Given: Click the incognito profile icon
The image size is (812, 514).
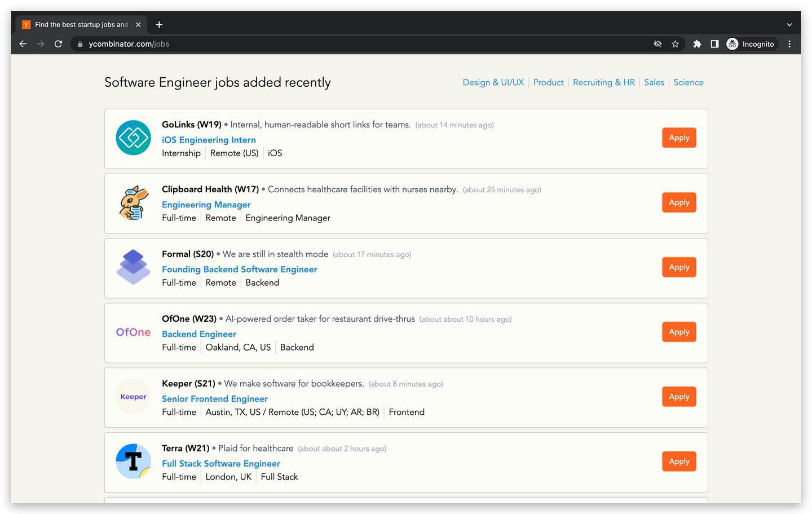Looking at the screenshot, I should point(731,43).
